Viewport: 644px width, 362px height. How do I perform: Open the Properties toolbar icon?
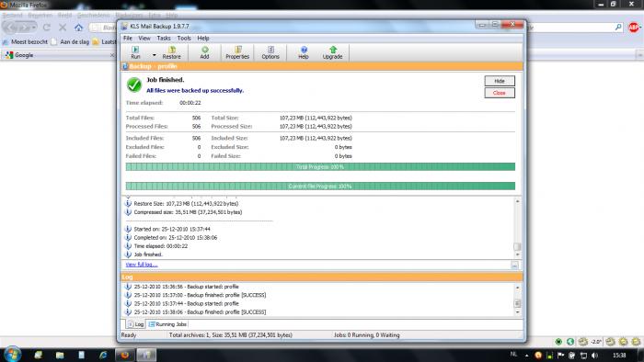click(237, 52)
